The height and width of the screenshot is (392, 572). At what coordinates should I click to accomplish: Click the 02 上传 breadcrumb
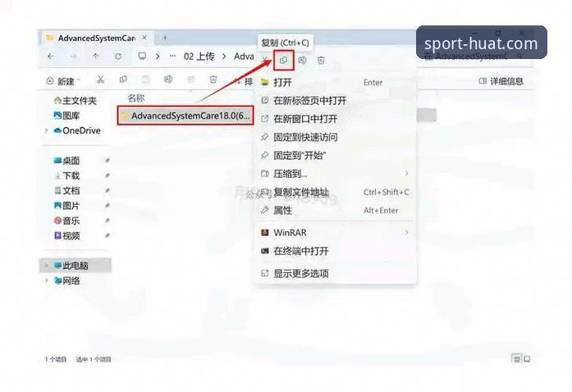tap(199, 56)
